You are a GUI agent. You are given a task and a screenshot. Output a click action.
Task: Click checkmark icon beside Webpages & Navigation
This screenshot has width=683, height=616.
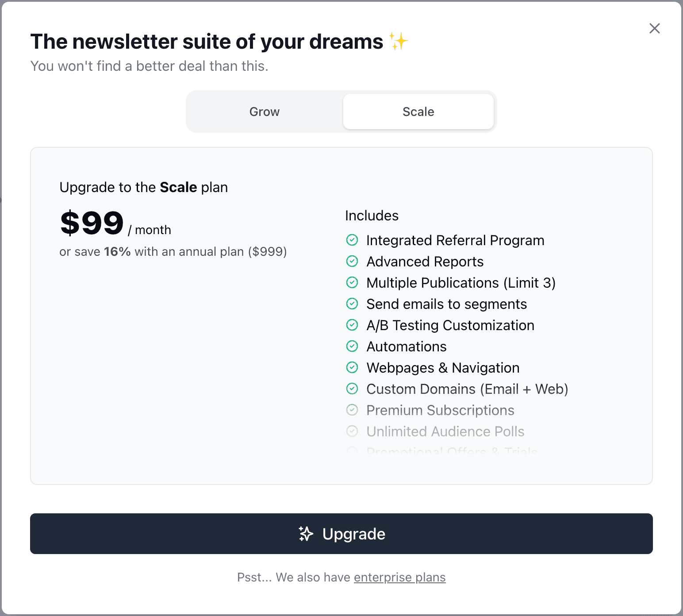[x=352, y=367]
